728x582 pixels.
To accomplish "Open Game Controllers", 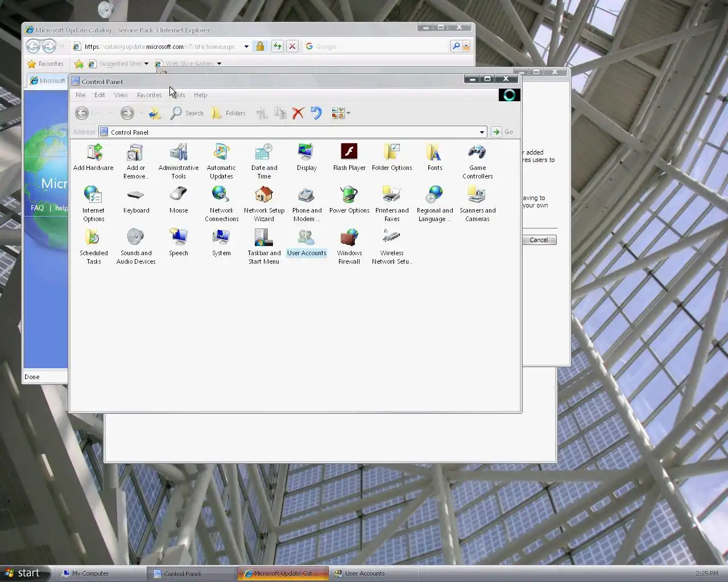I will click(477, 161).
